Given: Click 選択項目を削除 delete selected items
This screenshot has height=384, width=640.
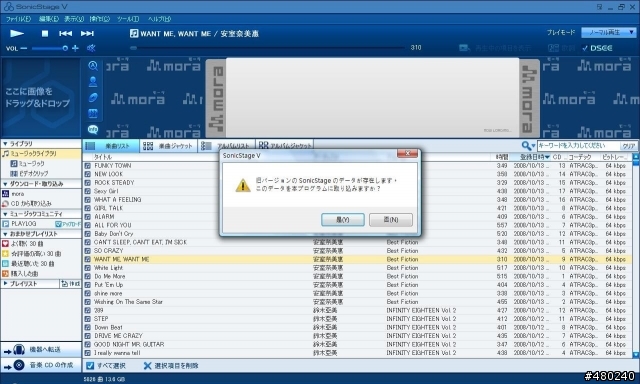Looking at the screenshot, I should [171, 366].
